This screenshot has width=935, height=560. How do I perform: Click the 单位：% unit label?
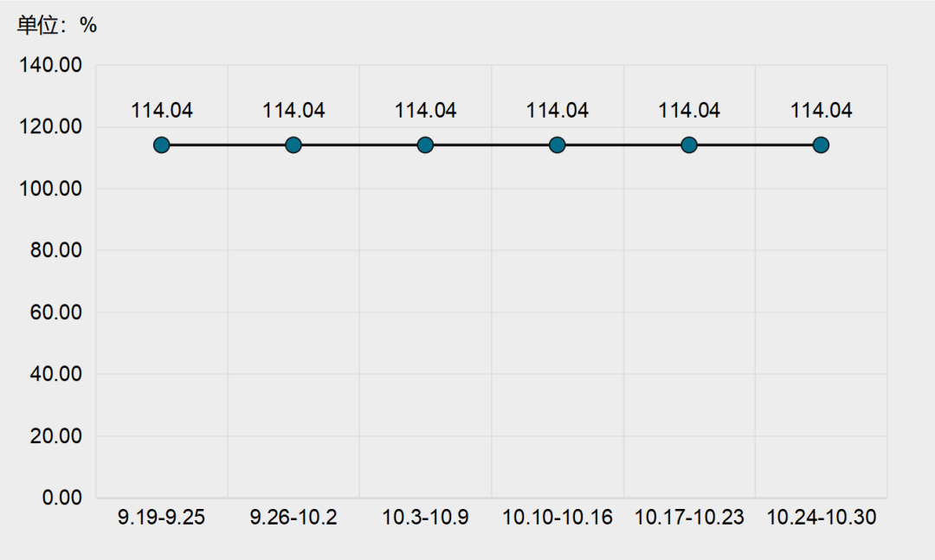[56, 25]
